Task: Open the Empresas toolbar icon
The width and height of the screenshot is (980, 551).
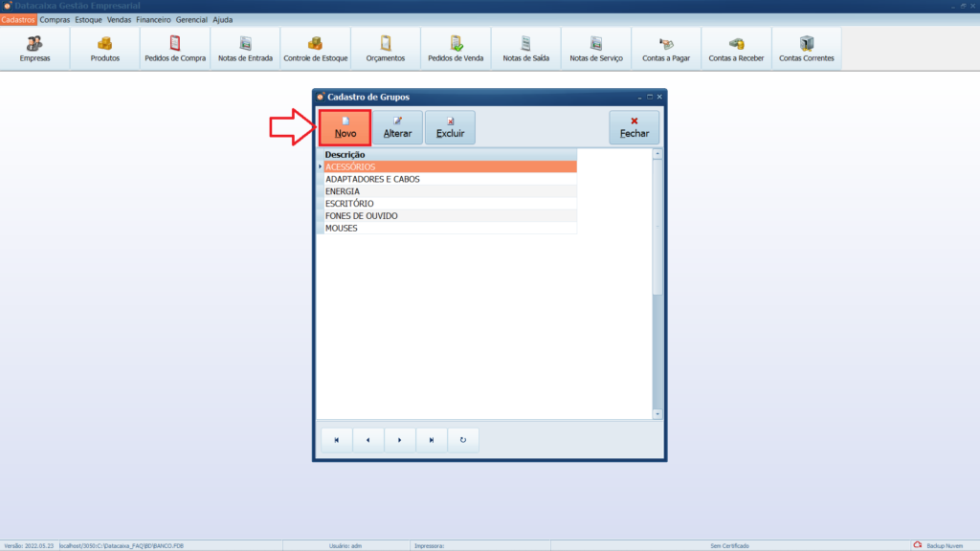Action: click(35, 48)
